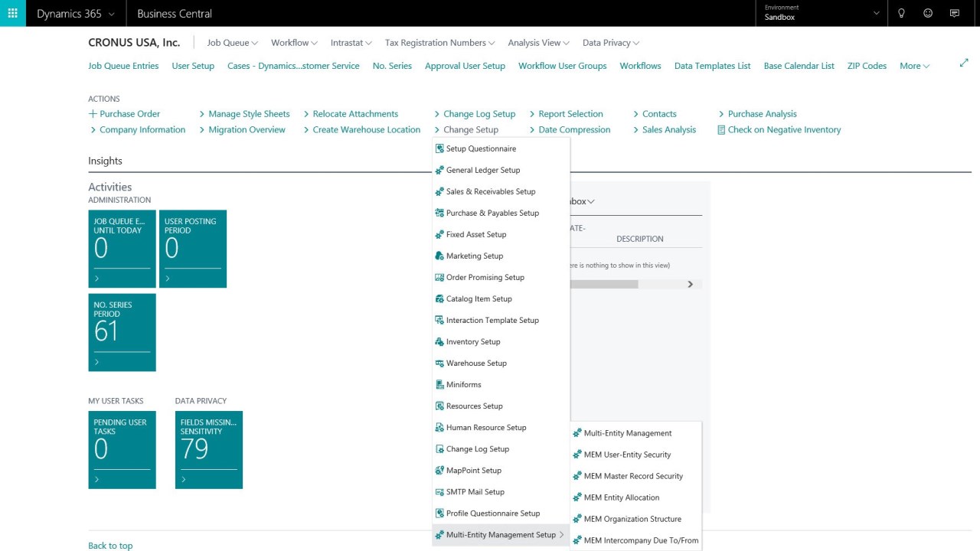
Task: Click the Catalog Item Setup icon
Action: tap(439, 298)
